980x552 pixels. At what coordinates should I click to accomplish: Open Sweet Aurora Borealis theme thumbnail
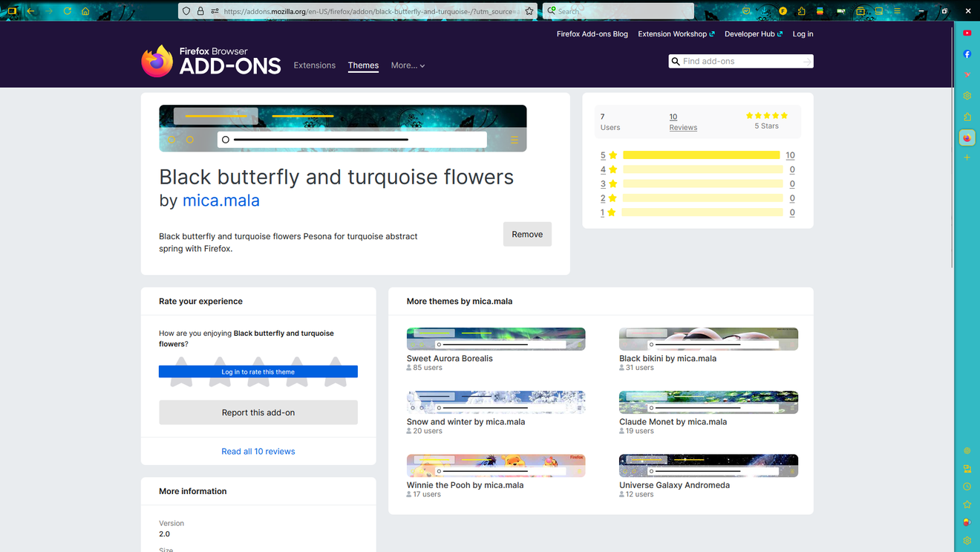tap(496, 339)
